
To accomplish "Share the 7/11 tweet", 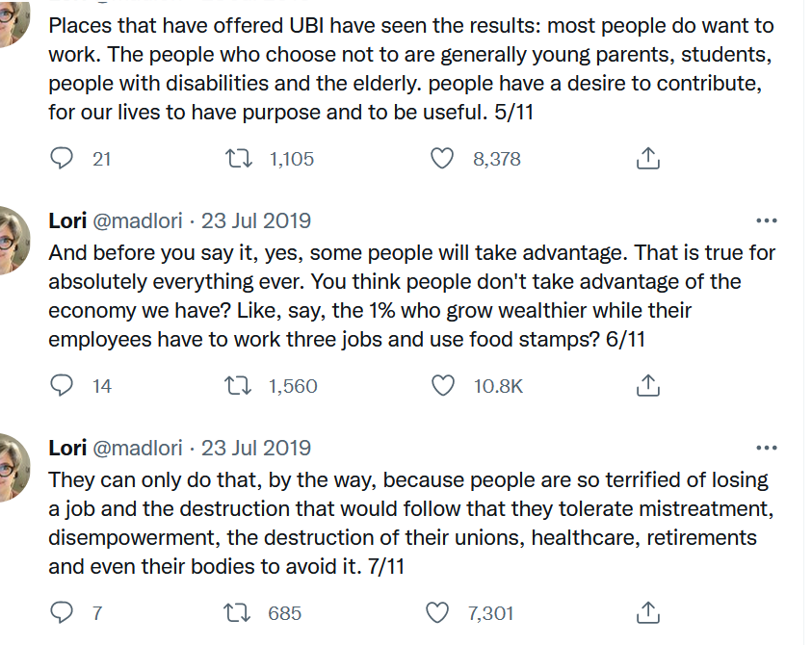I will (x=648, y=613).
